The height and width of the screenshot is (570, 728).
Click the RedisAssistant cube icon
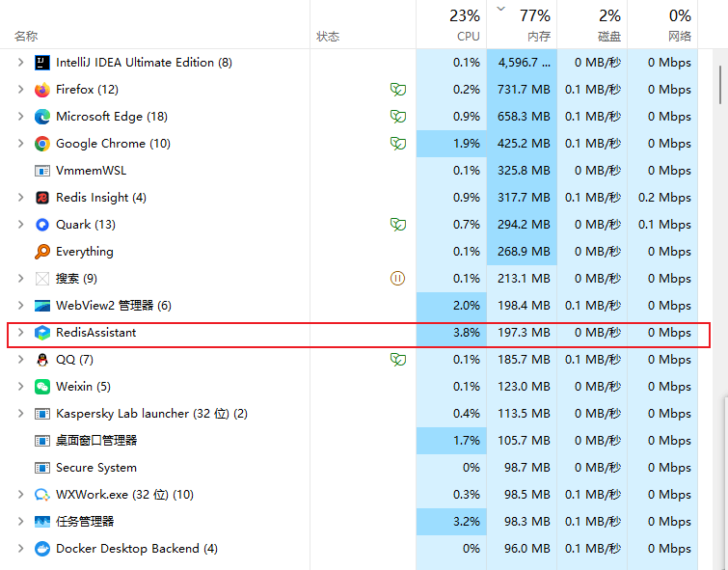click(42, 333)
